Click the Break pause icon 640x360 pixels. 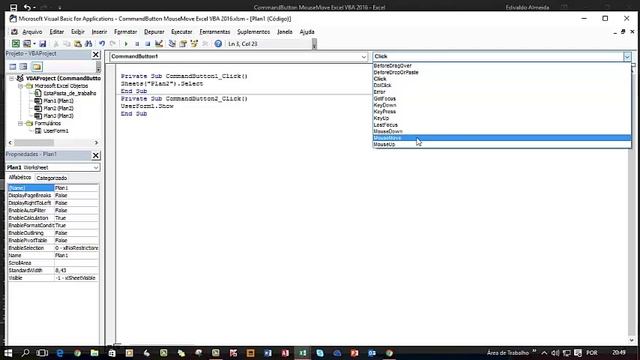(x=137, y=44)
